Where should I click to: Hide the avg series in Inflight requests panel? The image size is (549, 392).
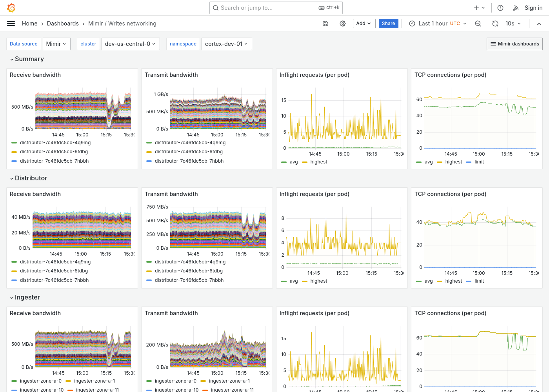pyautogui.click(x=293, y=162)
